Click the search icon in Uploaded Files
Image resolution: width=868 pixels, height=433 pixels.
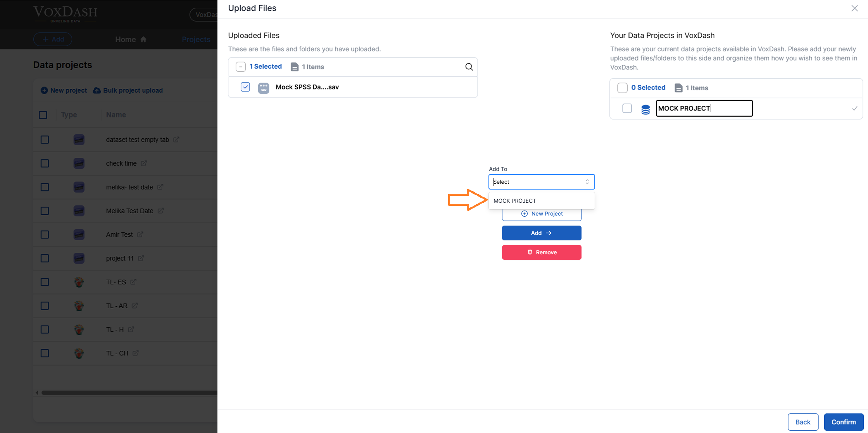469,67
